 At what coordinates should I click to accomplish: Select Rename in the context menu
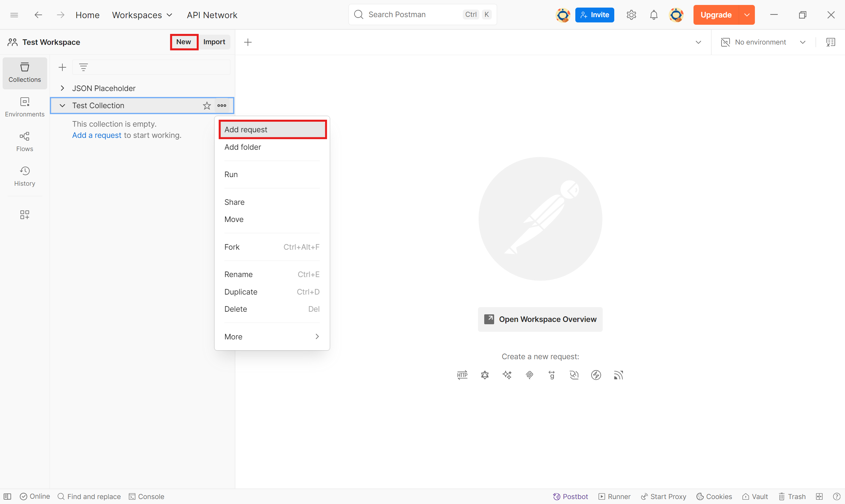pyautogui.click(x=272, y=274)
